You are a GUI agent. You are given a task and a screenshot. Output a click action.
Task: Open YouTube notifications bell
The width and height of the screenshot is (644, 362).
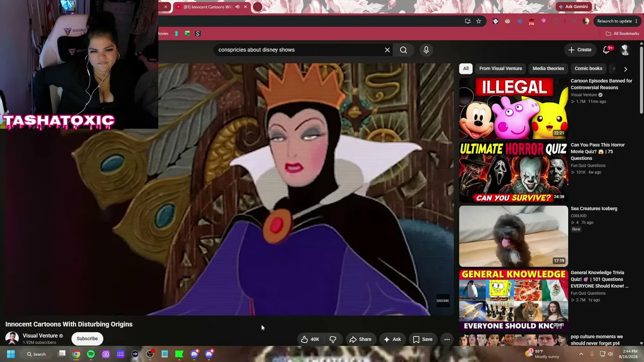pos(606,50)
